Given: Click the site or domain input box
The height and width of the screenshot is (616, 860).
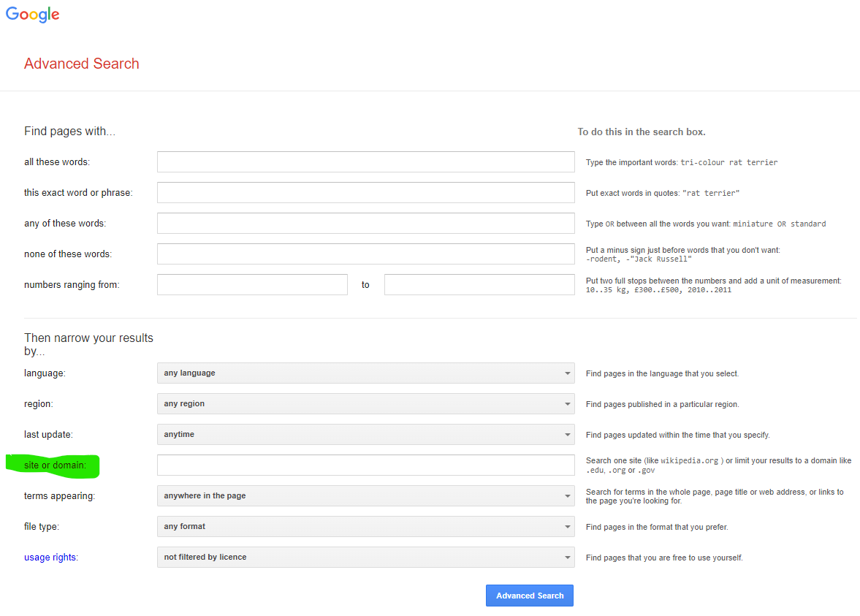Looking at the screenshot, I should [365, 465].
